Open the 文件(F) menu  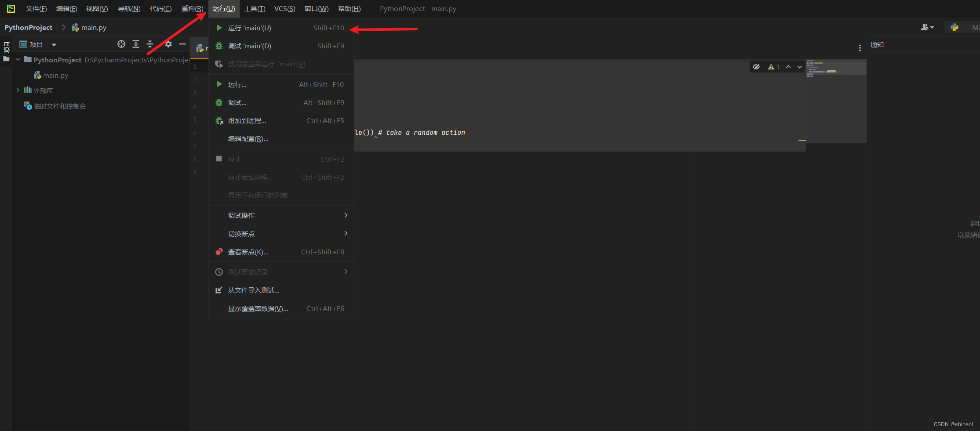36,9
